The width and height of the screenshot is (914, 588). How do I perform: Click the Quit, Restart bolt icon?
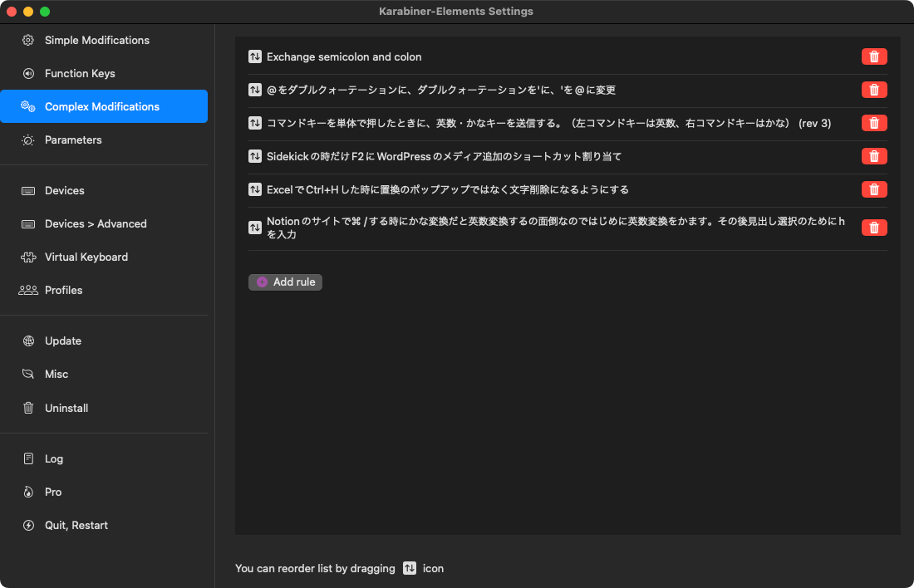[28, 525]
